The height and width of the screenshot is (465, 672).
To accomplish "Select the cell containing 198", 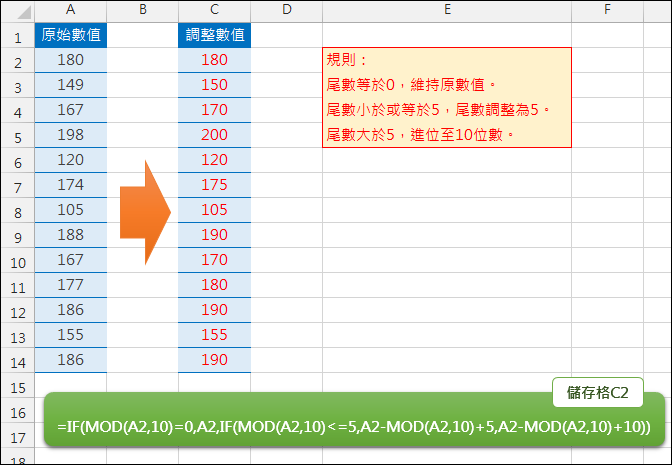I will (x=71, y=135).
